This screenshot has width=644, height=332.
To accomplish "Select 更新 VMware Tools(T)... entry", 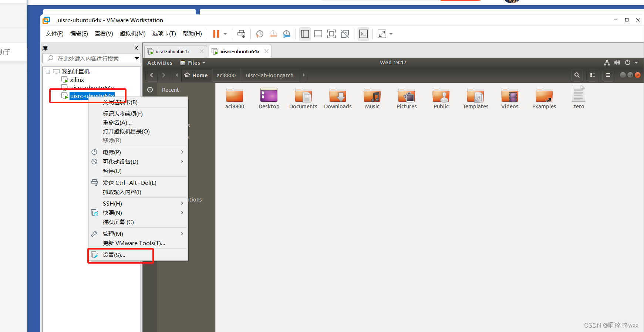I will (134, 243).
